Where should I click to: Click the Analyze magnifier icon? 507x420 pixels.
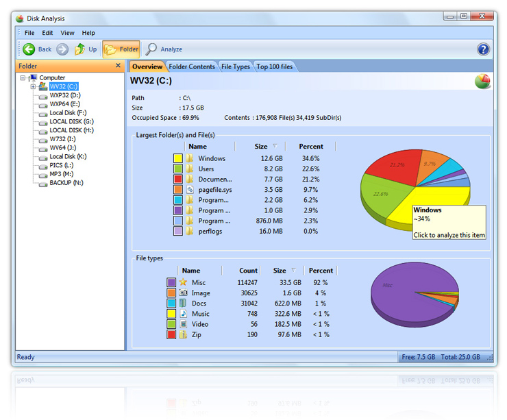pos(151,49)
